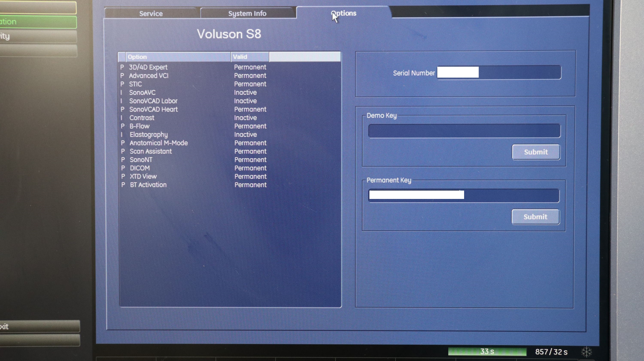Click the 857/32 s status readout
This screenshot has height=361, width=644.
point(551,352)
